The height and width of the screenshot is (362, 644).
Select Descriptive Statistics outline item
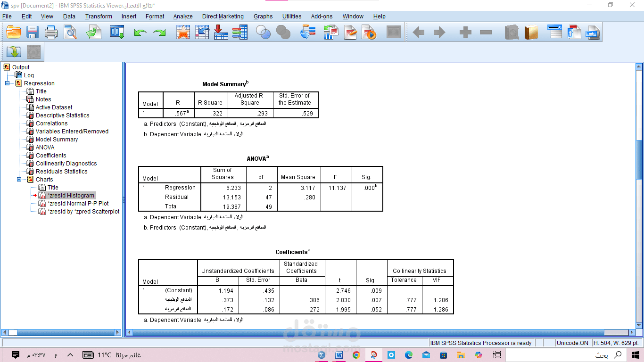[x=62, y=115]
